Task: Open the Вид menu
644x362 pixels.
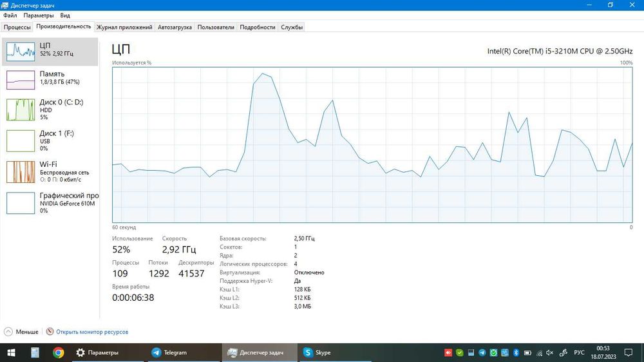Action: pyautogui.click(x=65, y=15)
